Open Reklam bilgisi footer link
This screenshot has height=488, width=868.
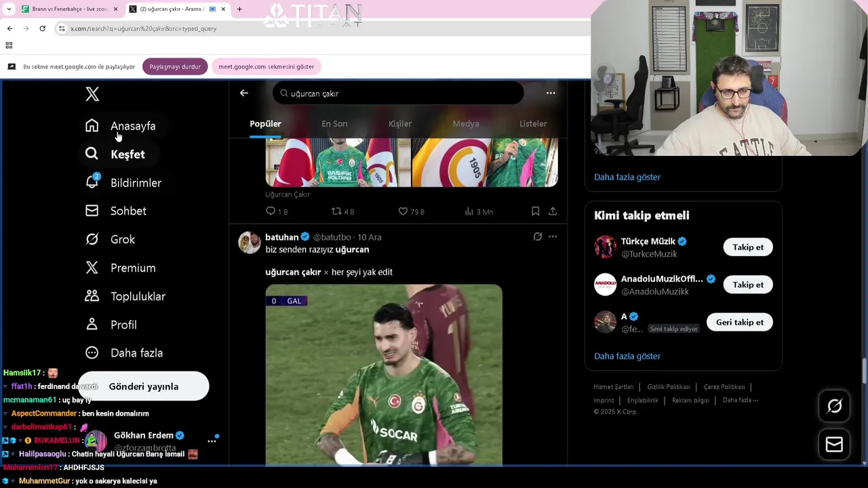point(690,401)
